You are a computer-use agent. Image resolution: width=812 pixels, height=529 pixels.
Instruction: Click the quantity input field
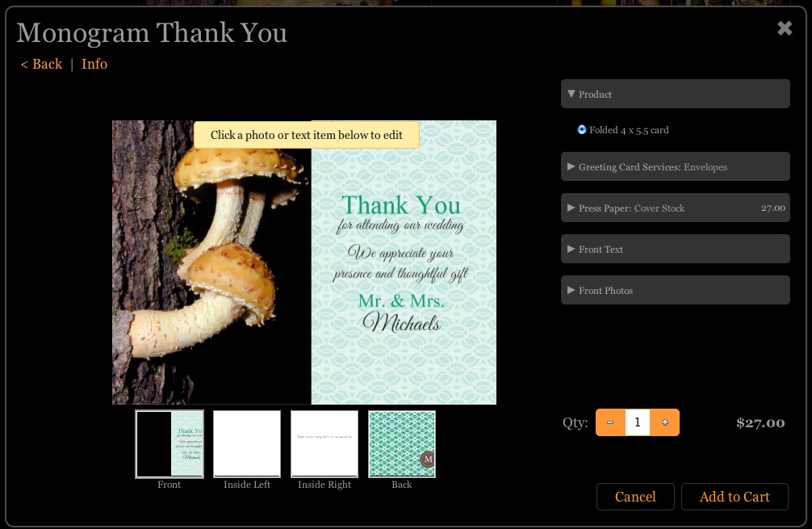(638, 422)
